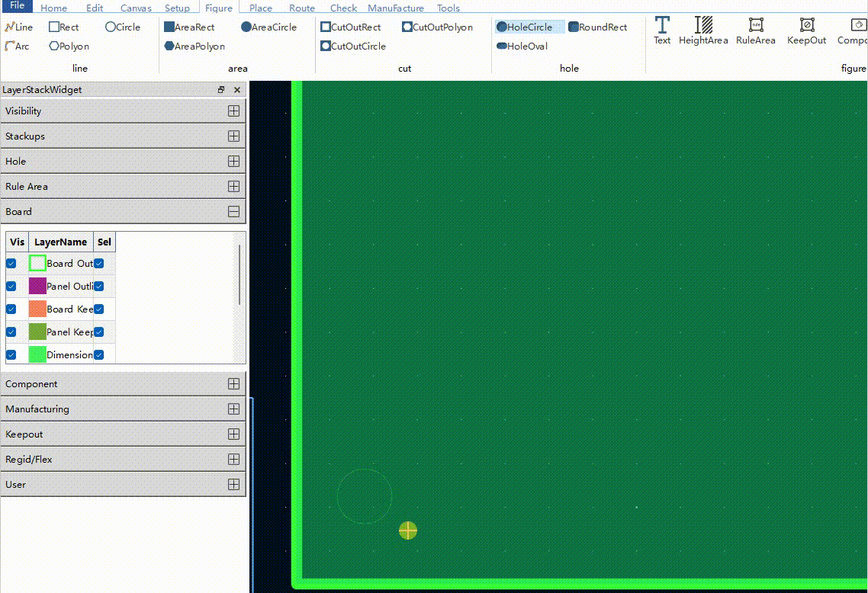Expand the Stackups section
The width and height of the screenshot is (868, 593).
click(x=233, y=136)
